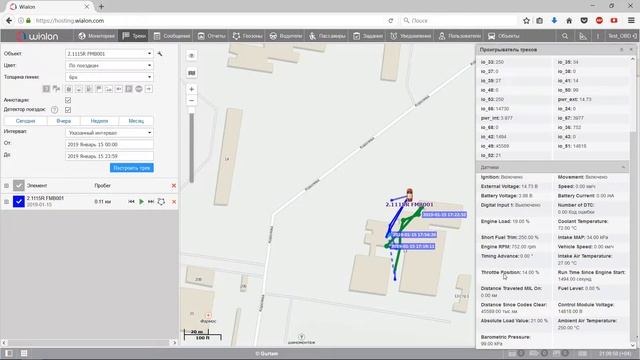The height and width of the screenshot is (360, 640).
Task: Open the Мониторинг tab
Action: 97,36
